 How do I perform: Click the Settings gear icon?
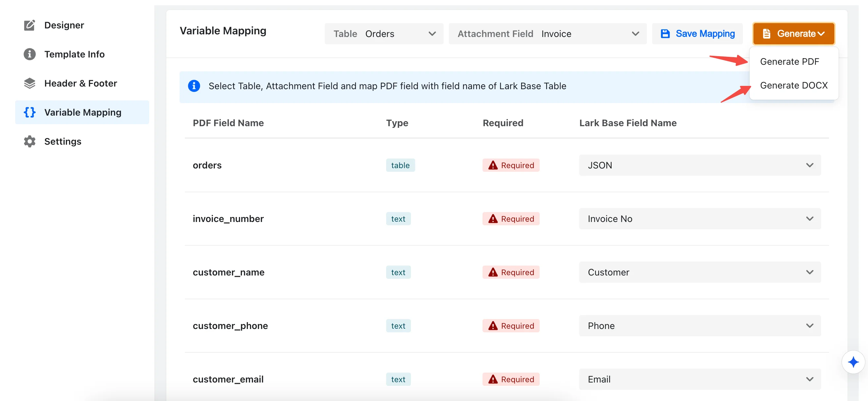tap(29, 141)
